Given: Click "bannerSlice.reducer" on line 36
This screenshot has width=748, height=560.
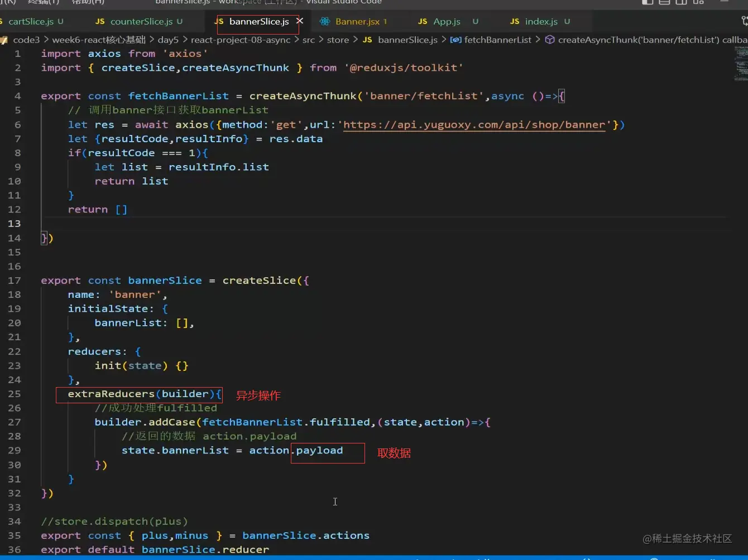Looking at the screenshot, I should 205,549.
